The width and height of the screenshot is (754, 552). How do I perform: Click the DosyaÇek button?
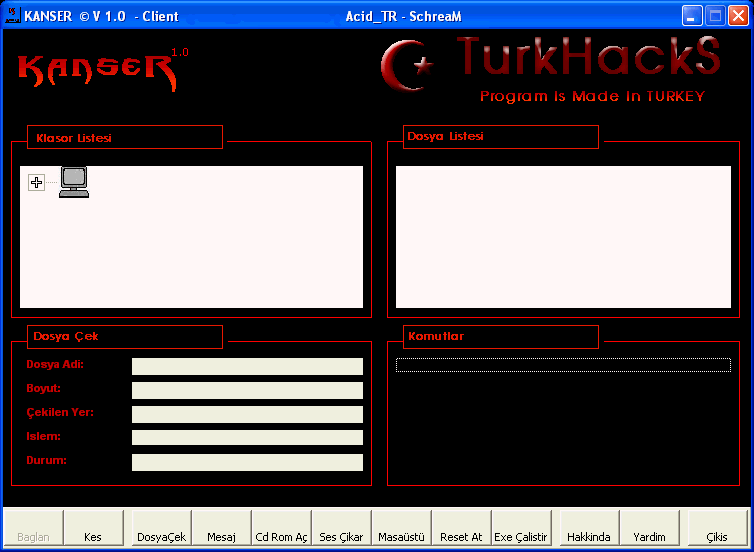(161, 537)
